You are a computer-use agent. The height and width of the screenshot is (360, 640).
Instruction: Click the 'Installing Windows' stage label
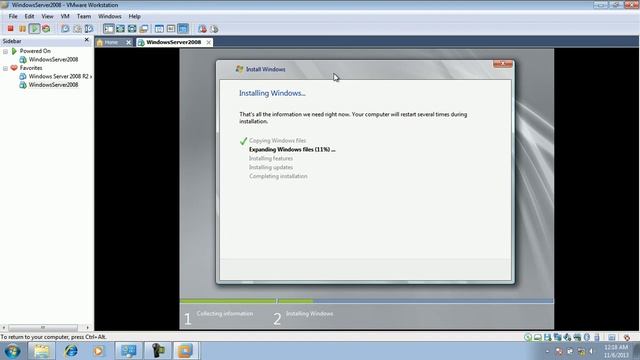point(309,313)
